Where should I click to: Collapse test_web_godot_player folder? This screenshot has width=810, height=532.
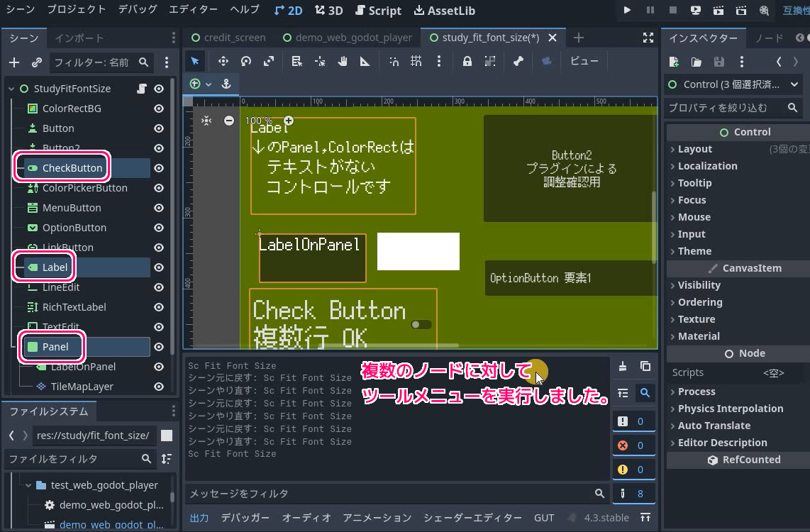pos(28,485)
